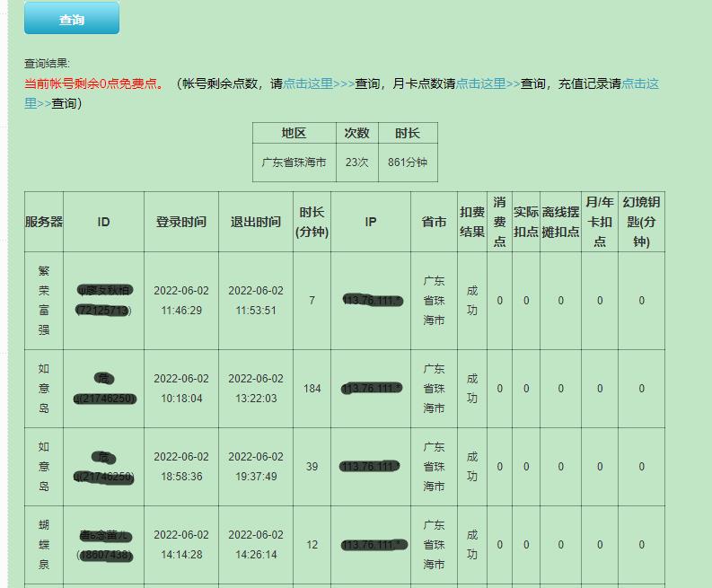Image resolution: width=712 pixels, height=588 pixels.
Task: Select 成功 in the 繁荣富强 row
Action: pyautogui.click(x=471, y=301)
